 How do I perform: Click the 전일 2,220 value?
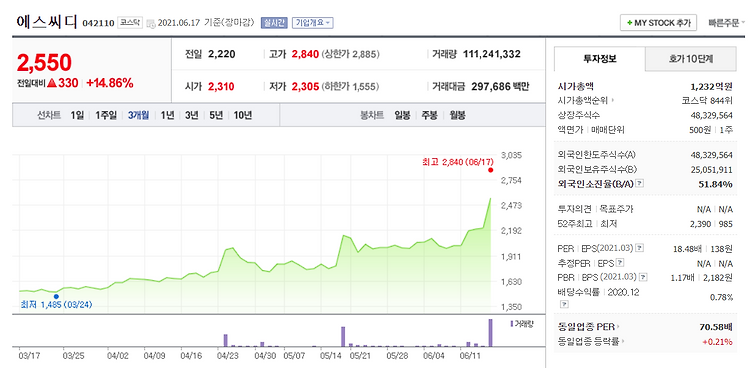tap(221, 54)
